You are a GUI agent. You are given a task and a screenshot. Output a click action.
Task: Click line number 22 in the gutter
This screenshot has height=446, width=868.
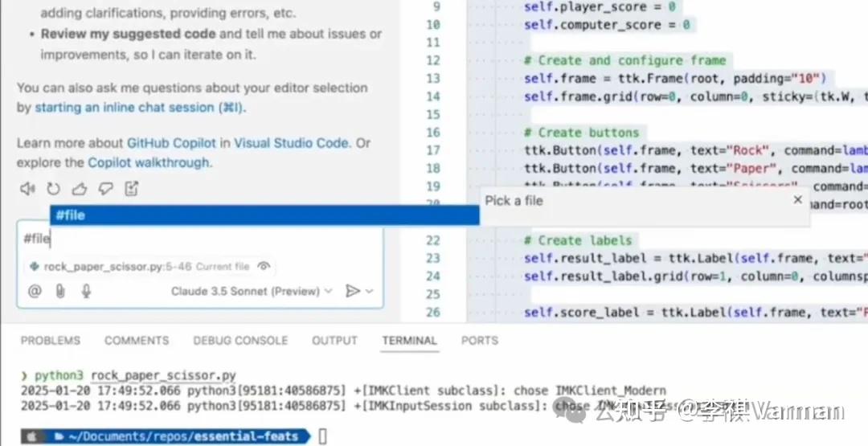(x=433, y=240)
